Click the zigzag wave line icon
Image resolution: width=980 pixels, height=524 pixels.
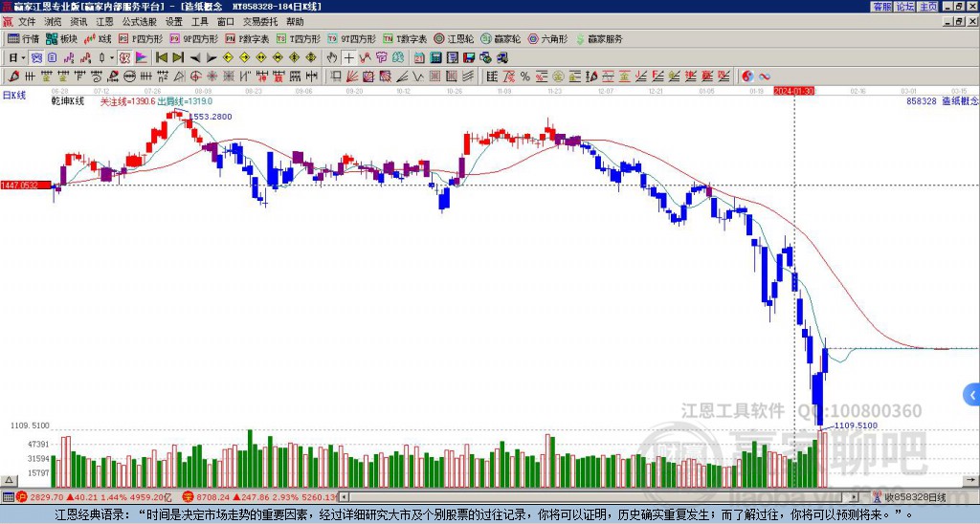[x=417, y=76]
